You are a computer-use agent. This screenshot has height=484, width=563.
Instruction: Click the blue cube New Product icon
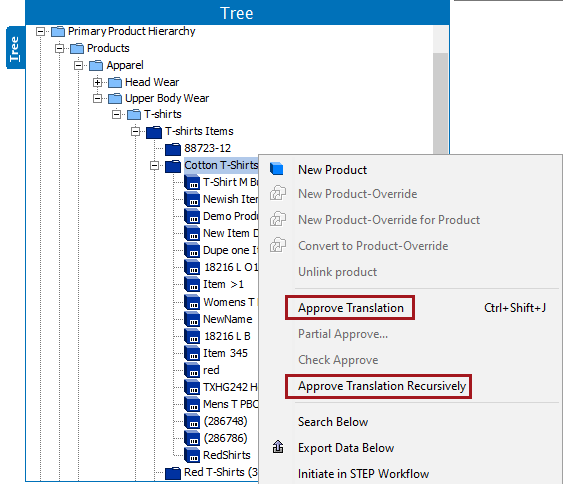[x=276, y=169]
